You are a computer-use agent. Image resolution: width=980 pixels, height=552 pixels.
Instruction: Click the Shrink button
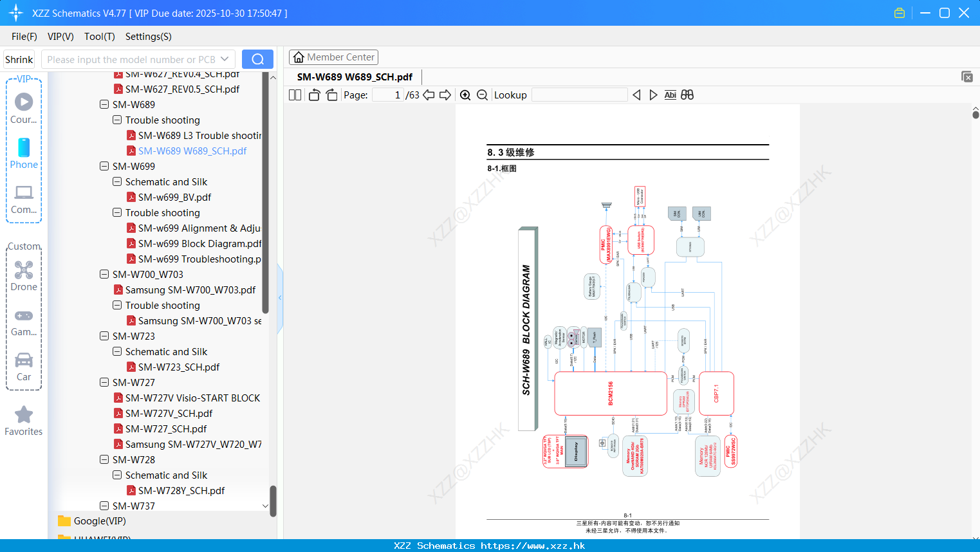pyautogui.click(x=19, y=59)
